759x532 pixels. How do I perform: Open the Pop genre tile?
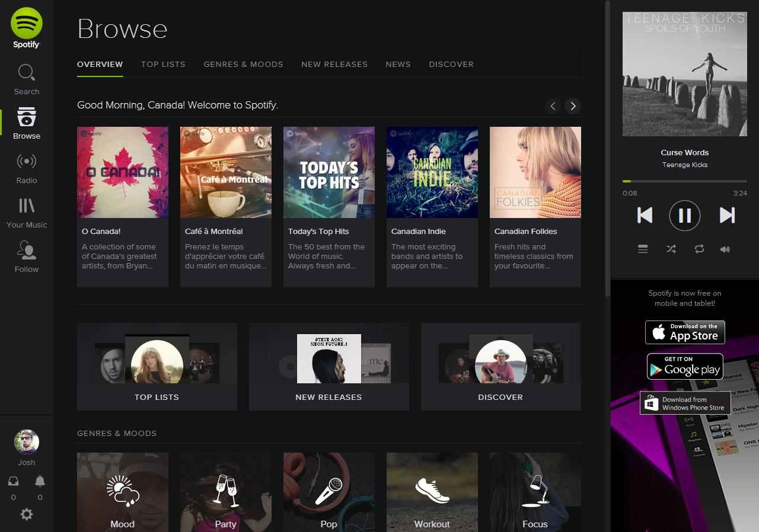pos(329,492)
